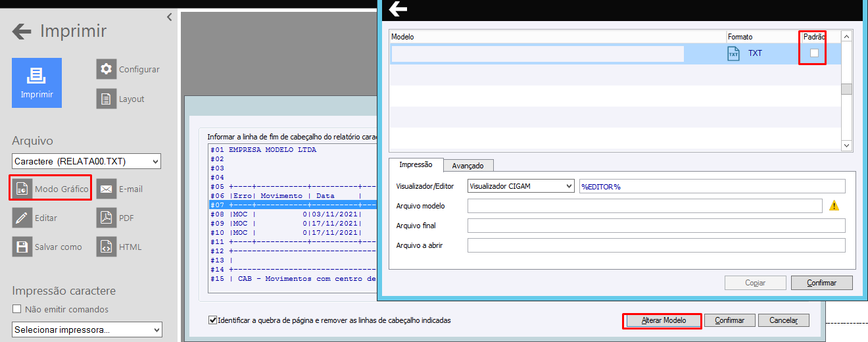Click the Modelo name field in TXT row
Viewport: 868px width, 342px height.
[x=538, y=54]
